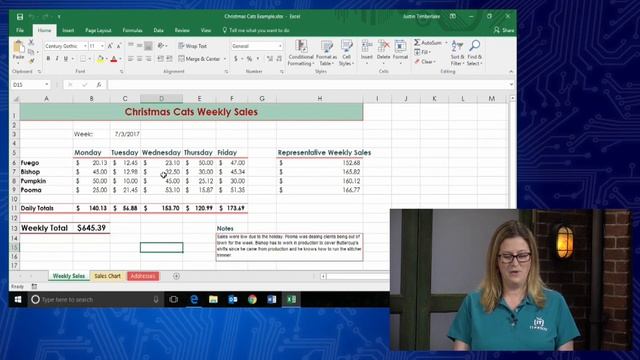
Task: Toggle Wrap Text
Action: pos(193,46)
